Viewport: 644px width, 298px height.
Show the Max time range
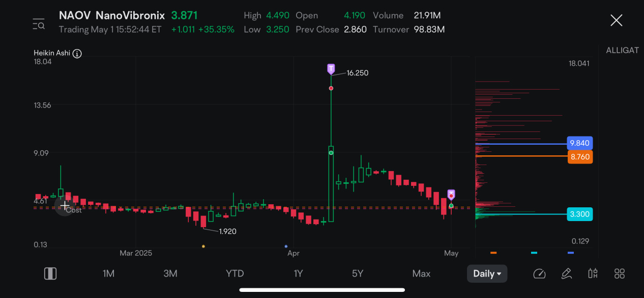[421, 274]
